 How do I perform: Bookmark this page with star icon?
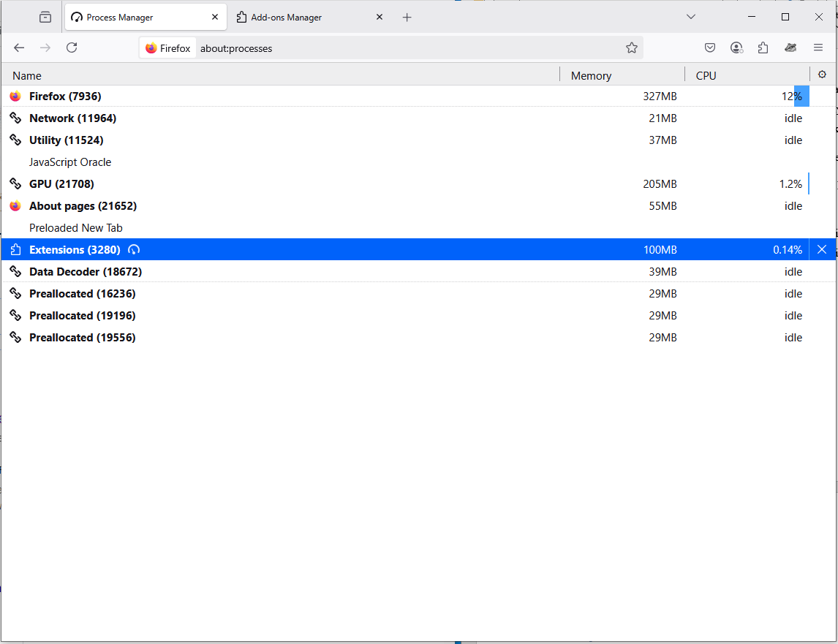(x=632, y=48)
